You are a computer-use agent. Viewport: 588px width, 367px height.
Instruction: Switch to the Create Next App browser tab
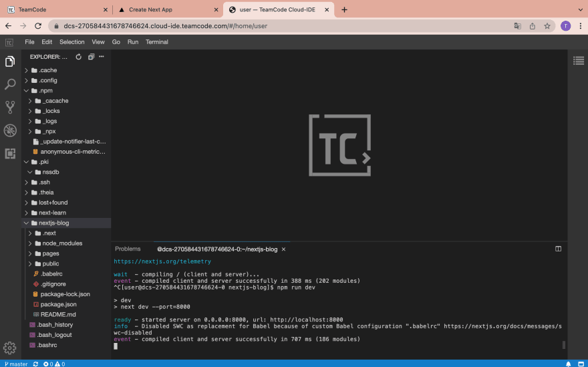168,10
